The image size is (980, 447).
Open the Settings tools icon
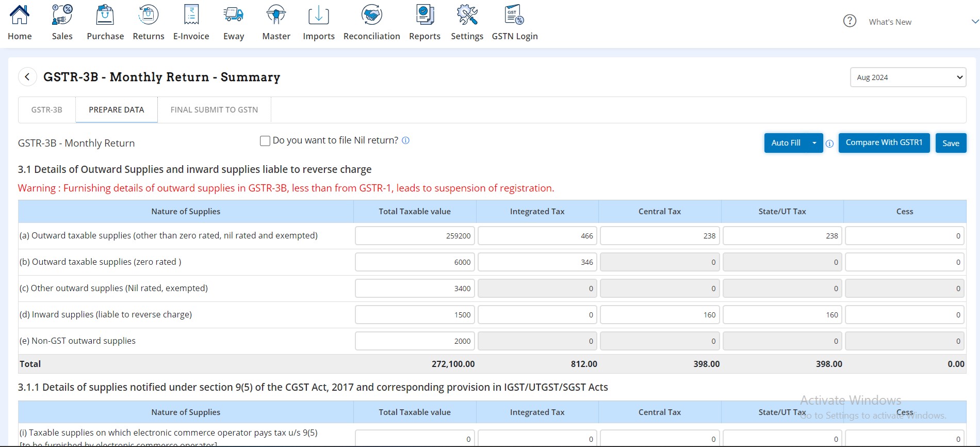467,15
